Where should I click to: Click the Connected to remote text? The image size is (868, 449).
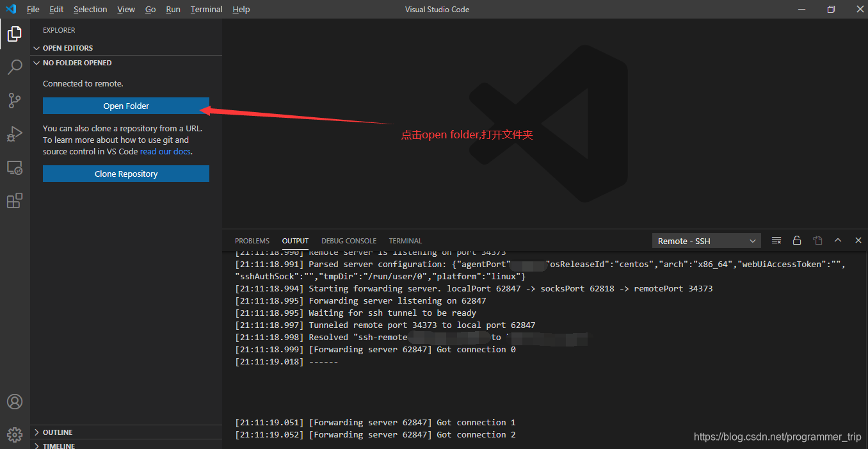coord(83,84)
